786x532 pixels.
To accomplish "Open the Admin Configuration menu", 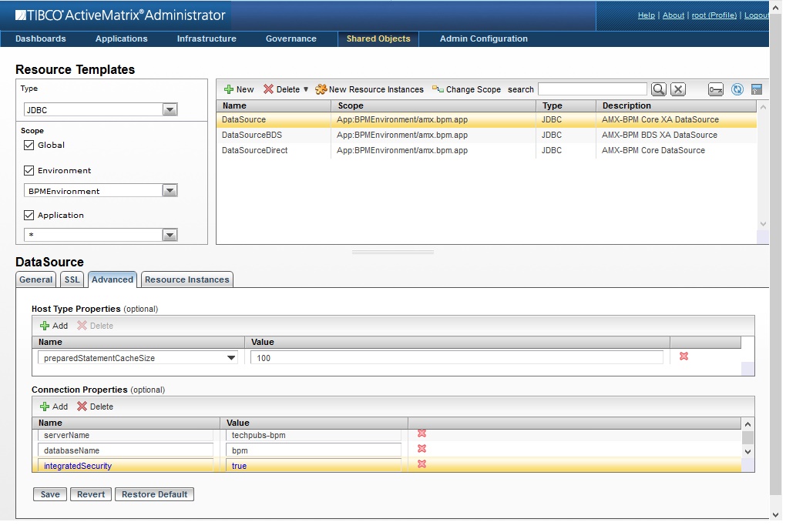I will coord(484,38).
